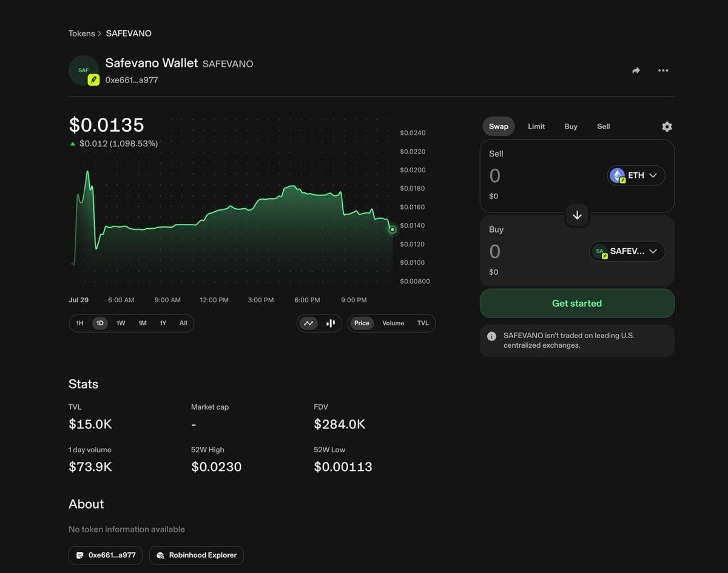728x573 pixels.
Task: Open swap settings gear icon
Action: click(667, 126)
